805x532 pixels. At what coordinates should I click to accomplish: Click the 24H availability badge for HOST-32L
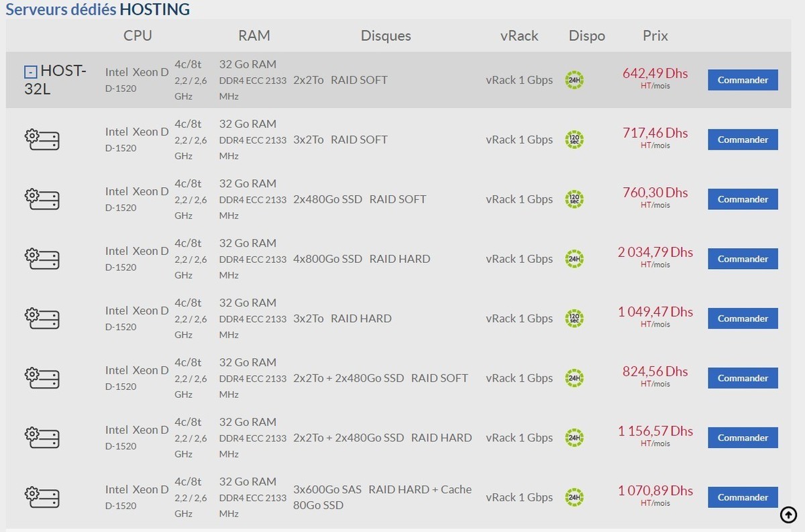pos(574,81)
